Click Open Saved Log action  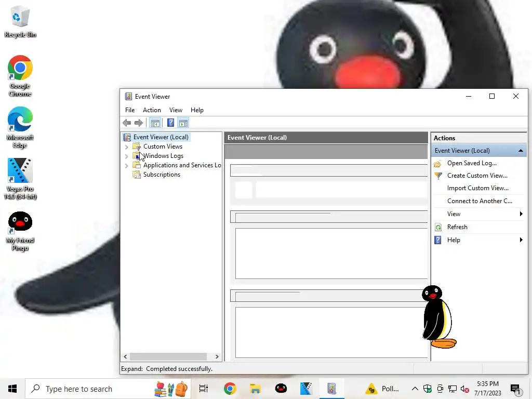point(472,163)
